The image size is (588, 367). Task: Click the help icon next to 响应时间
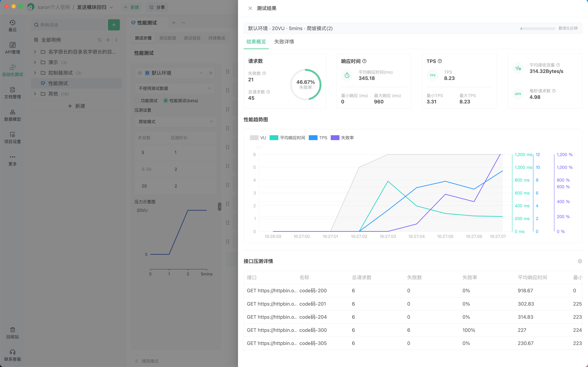(x=364, y=61)
